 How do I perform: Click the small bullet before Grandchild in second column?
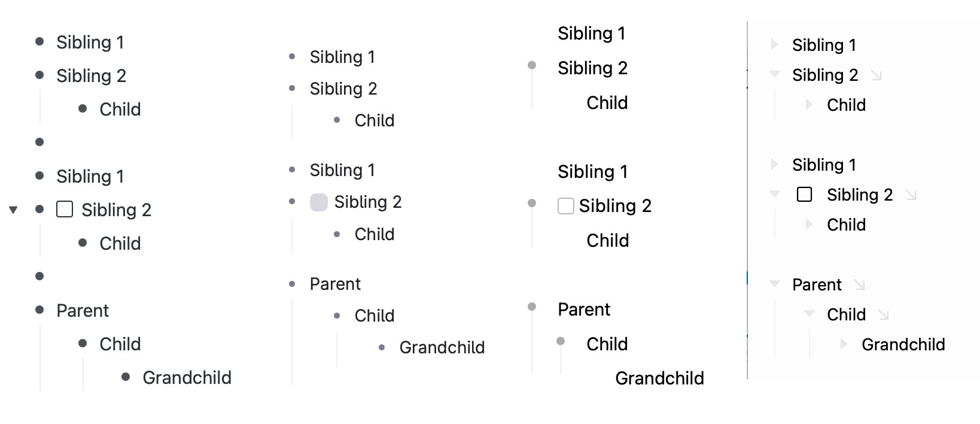tap(382, 347)
